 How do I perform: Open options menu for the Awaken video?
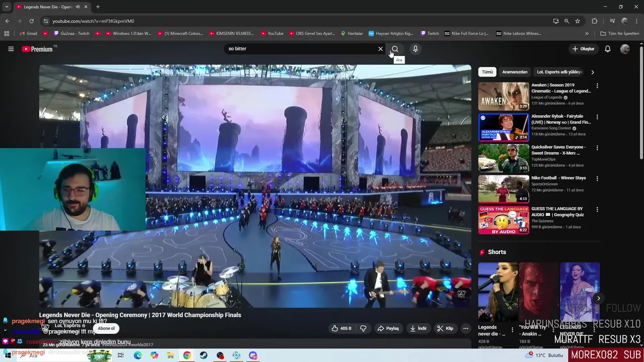(597, 86)
